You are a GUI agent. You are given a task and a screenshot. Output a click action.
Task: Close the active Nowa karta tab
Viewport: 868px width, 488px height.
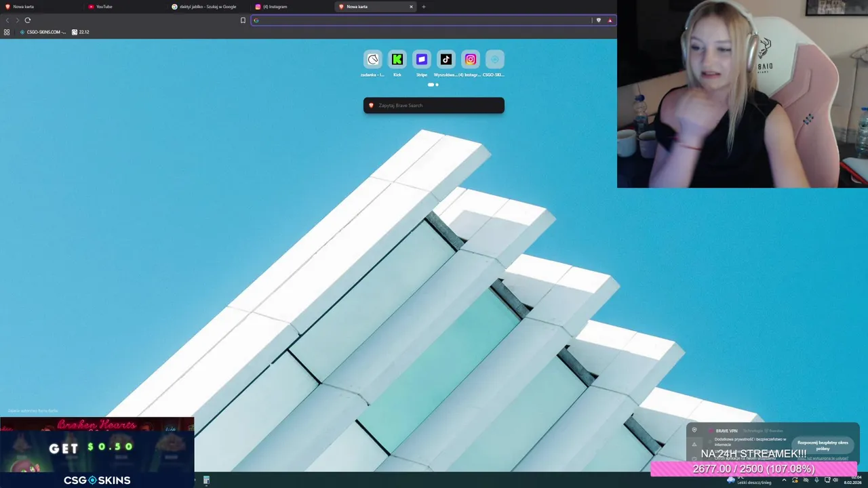tap(411, 7)
